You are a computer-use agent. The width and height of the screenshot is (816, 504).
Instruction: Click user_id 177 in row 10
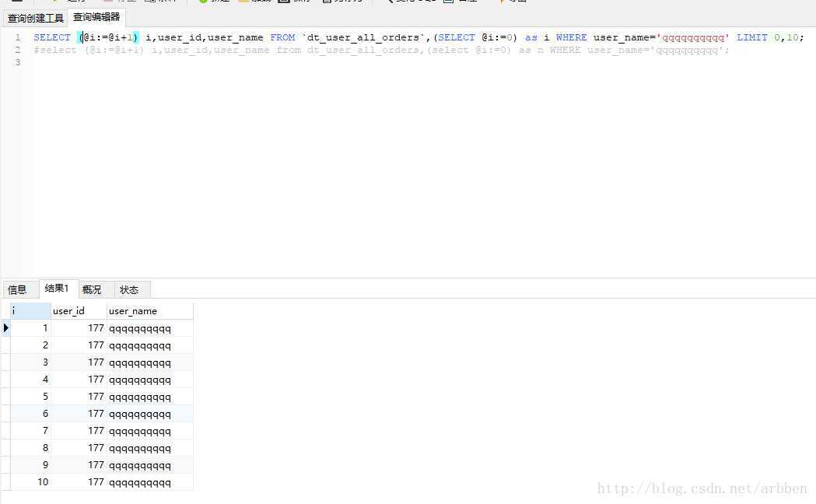[79, 482]
